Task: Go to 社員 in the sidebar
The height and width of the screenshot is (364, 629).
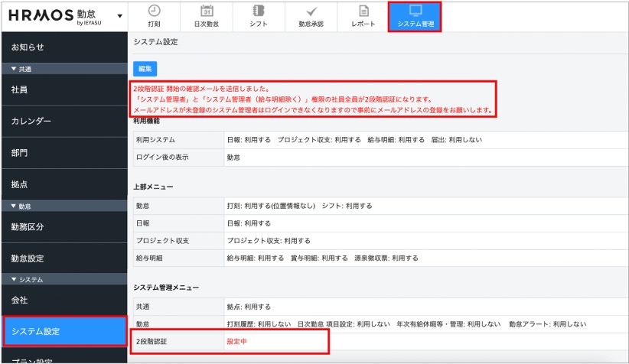Action: coord(20,90)
